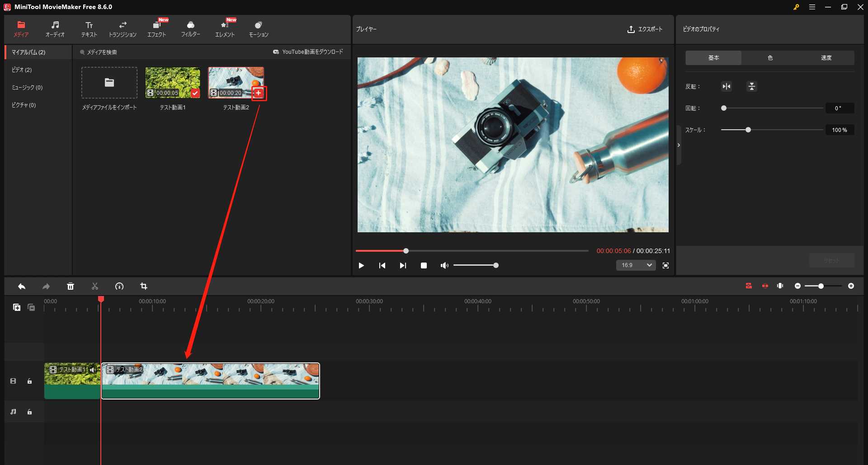The height and width of the screenshot is (465, 868).
Task: Select the split (scissors) tool
Action: click(x=95, y=286)
